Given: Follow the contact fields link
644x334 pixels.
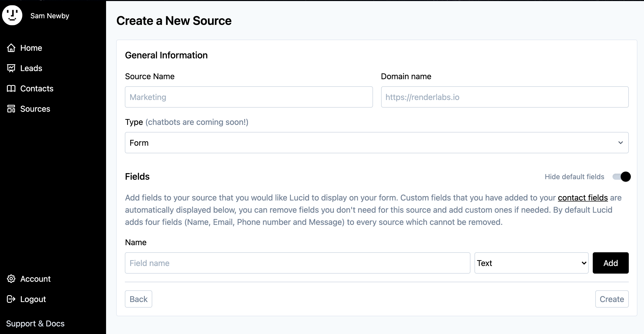Looking at the screenshot, I should click(583, 198).
